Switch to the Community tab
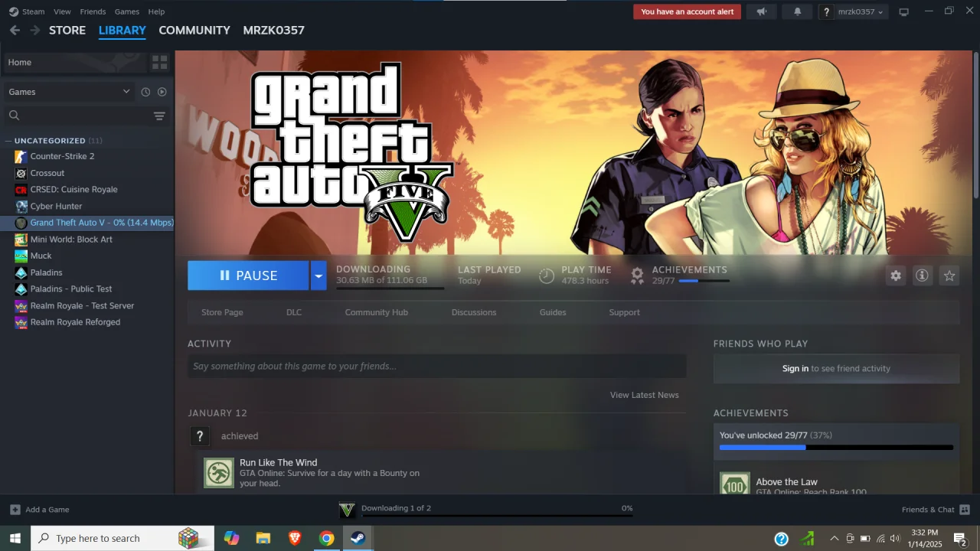 [x=194, y=30]
